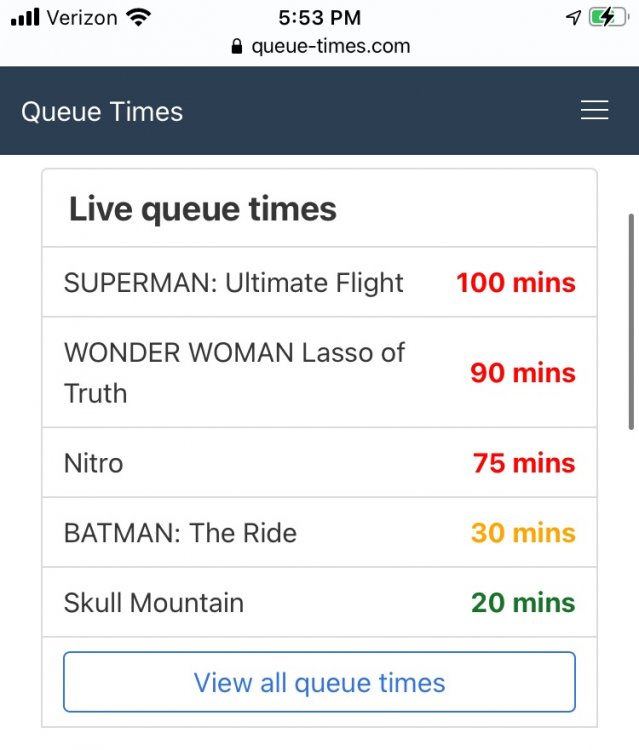The height and width of the screenshot is (750, 639).
Task: Select the SUPERMAN: Ultimate Flight row
Action: click(233, 283)
